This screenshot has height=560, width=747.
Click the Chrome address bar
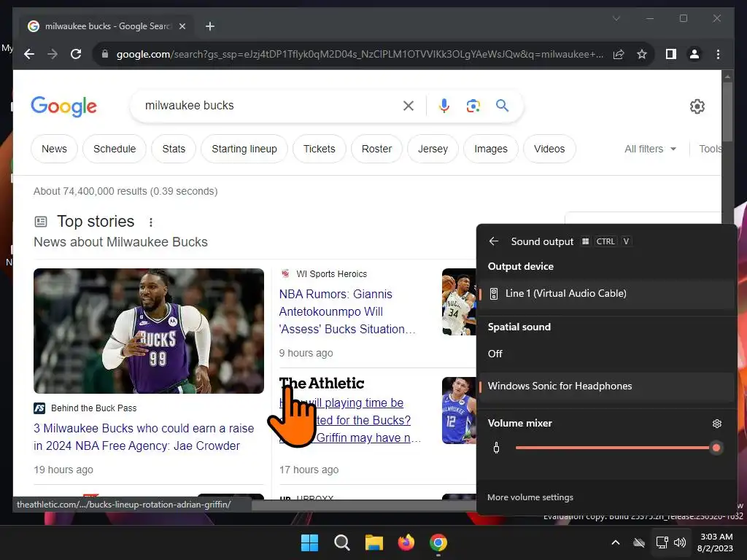coord(360,54)
